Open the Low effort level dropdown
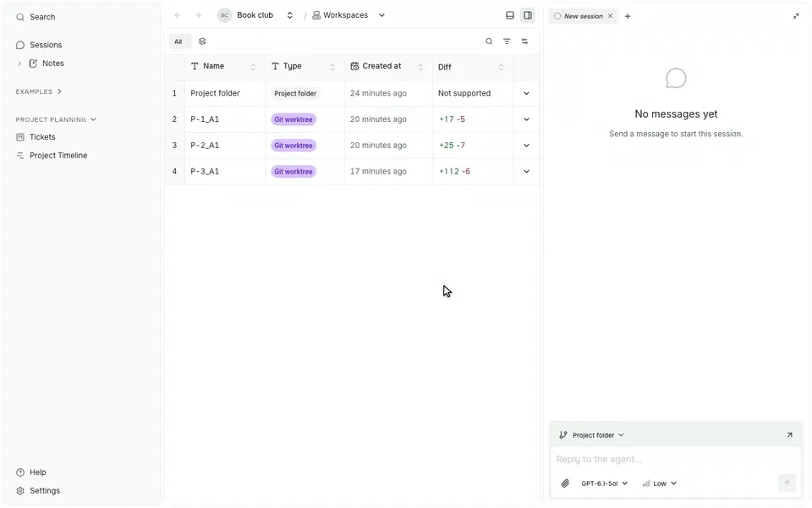Viewport: 812px width, 508px height. (660, 483)
